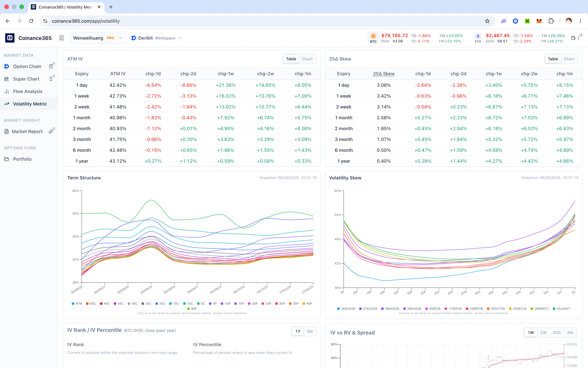588x368 pixels.
Task: Select Table view in 25Δ Skew panel
Action: 553,59
